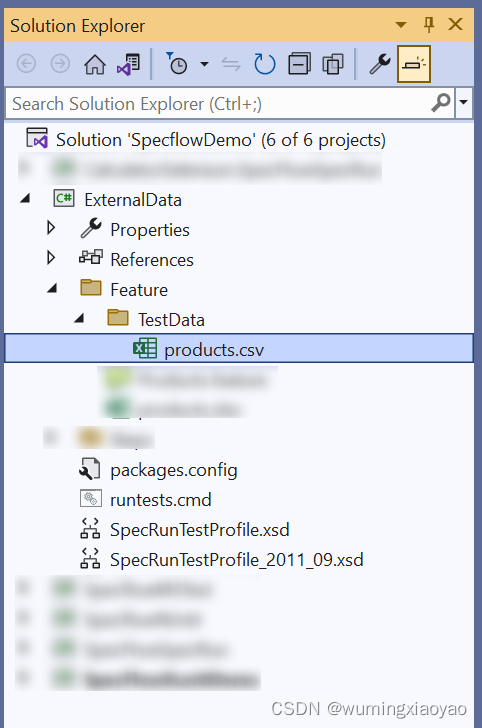Open Pending Changes Filter dropdown arrow

pos(204,64)
